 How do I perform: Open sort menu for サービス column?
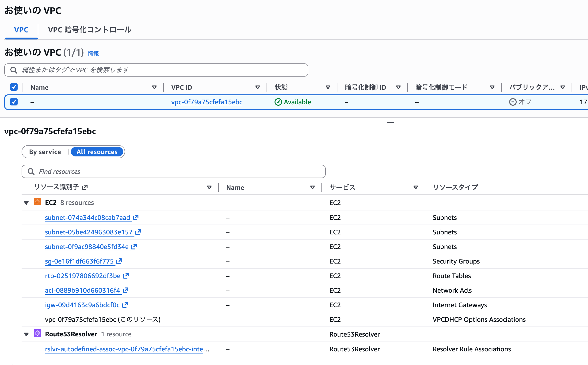416,187
